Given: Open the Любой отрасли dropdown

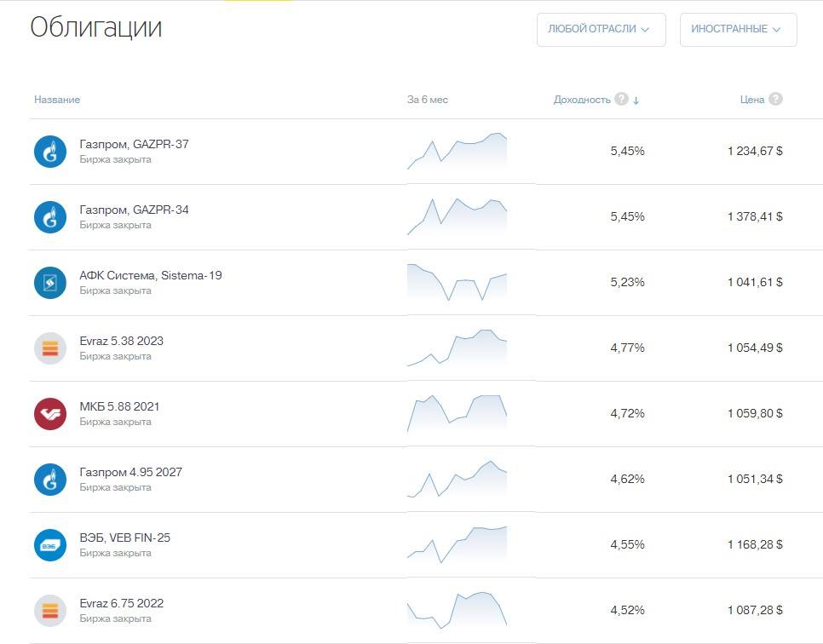Looking at the screenshot, I should [601, 30].
